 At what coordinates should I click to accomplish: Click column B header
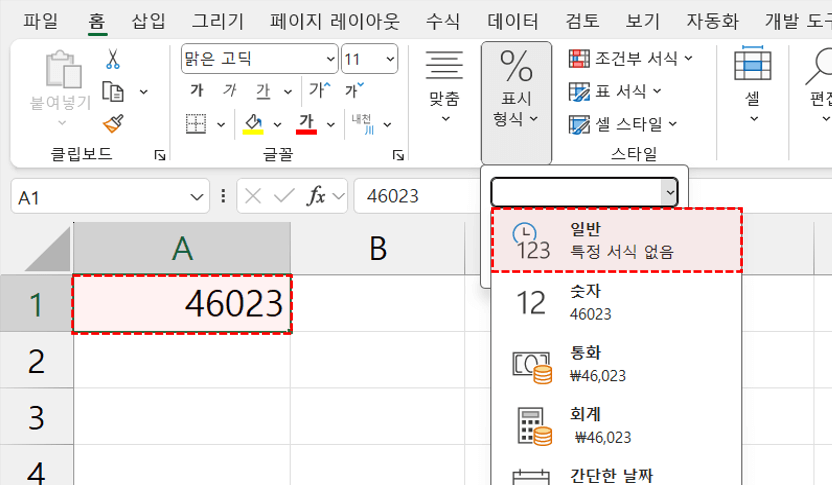(378, 248)
